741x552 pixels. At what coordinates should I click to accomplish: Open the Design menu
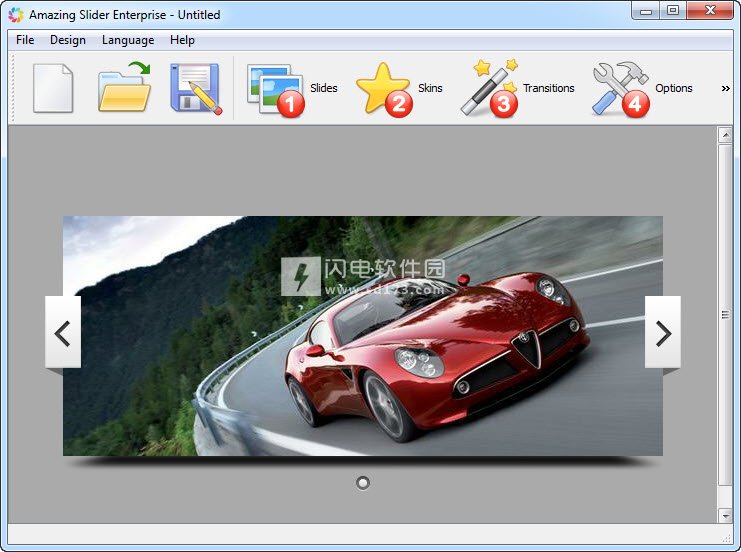pos(68,40)
